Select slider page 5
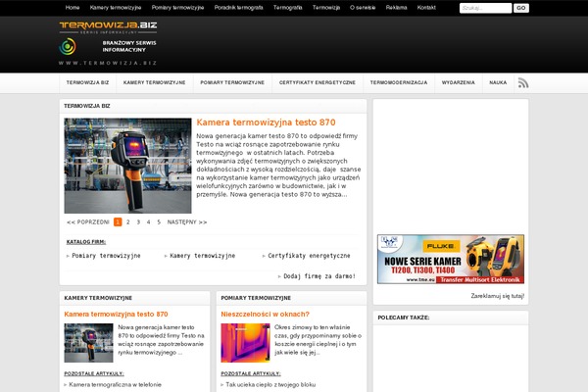Viewport: 588px width, 392px height. tap(159, 222)
